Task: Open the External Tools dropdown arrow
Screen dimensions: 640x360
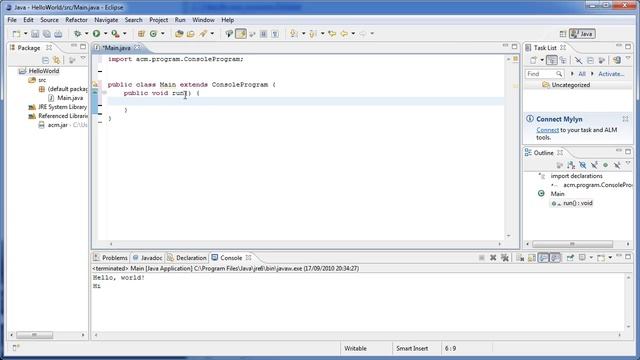Action: pyautogui.click(x=124, y=34)
